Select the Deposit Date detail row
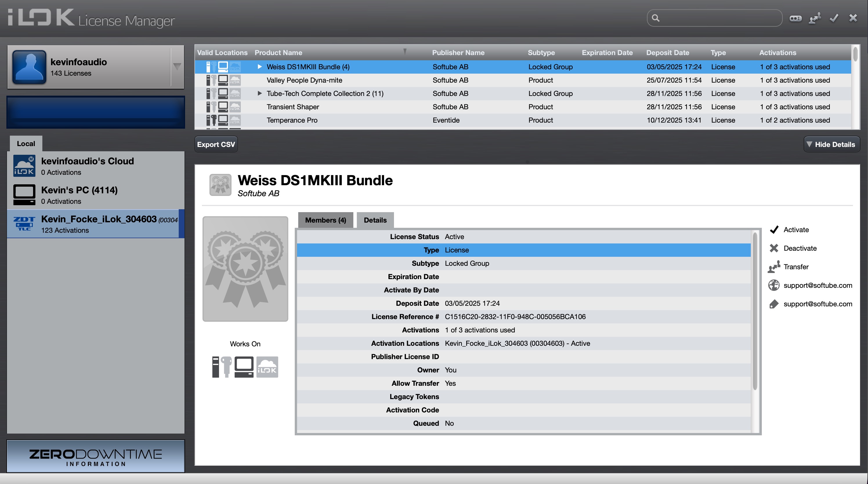The image size is (868, 484). (524, 303)
